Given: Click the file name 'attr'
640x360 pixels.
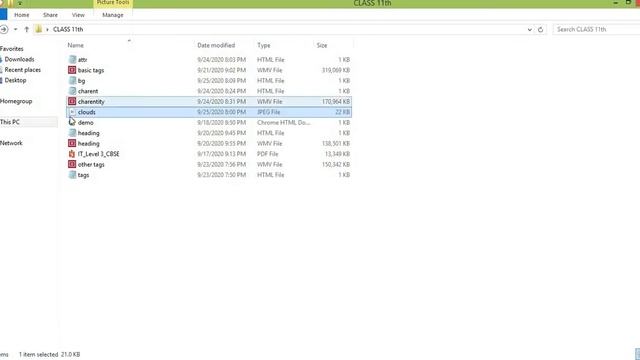Looking at the screenshot, I should [x=82, y=60].
